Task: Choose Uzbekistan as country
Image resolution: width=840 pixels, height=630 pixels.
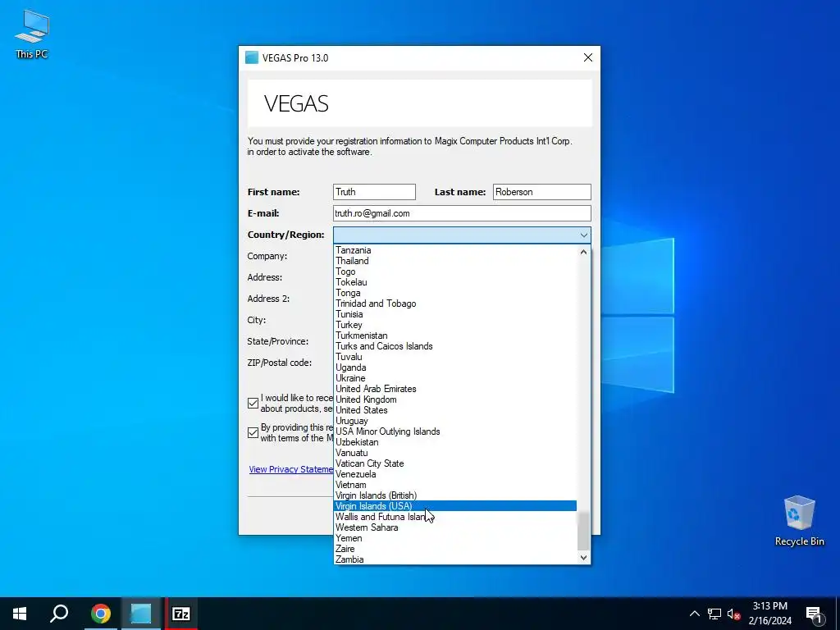Action: [x=455, y=442]
